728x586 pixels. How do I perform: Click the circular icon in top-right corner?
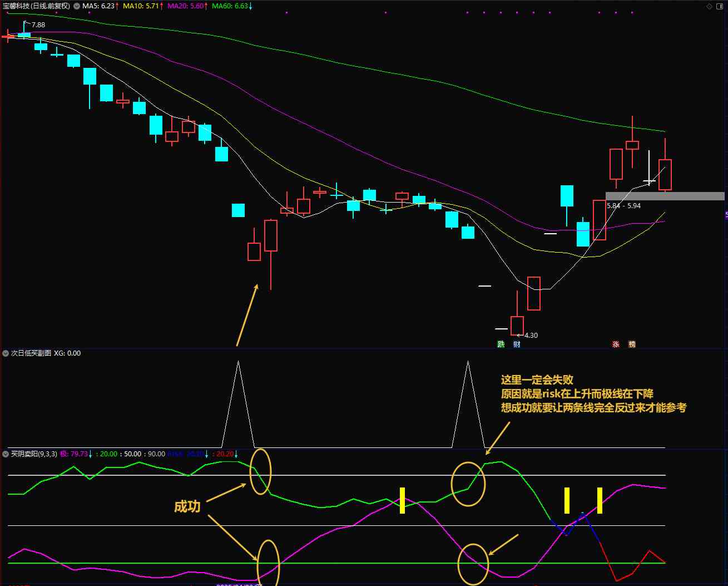coord(720,6)
